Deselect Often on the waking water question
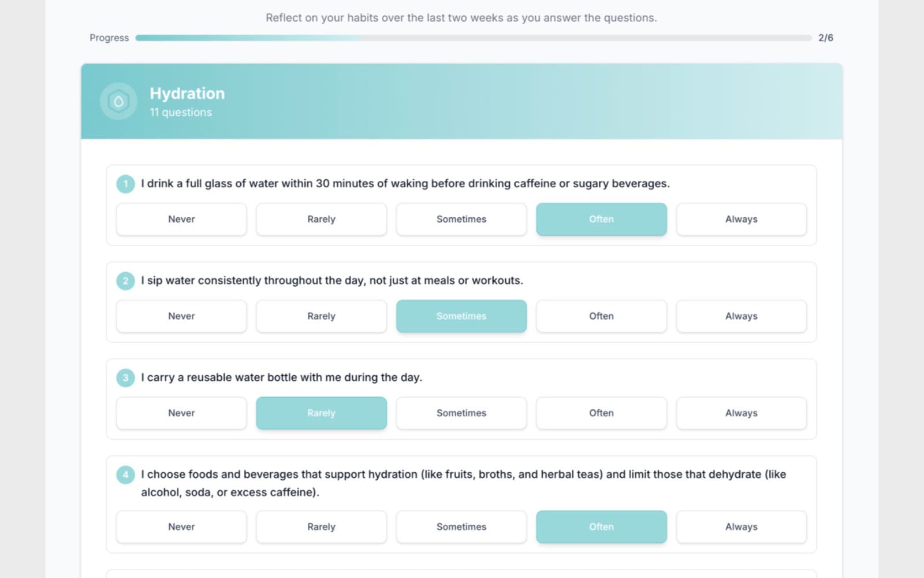Viewport: 924px width, 578px height. pos(601,219)
